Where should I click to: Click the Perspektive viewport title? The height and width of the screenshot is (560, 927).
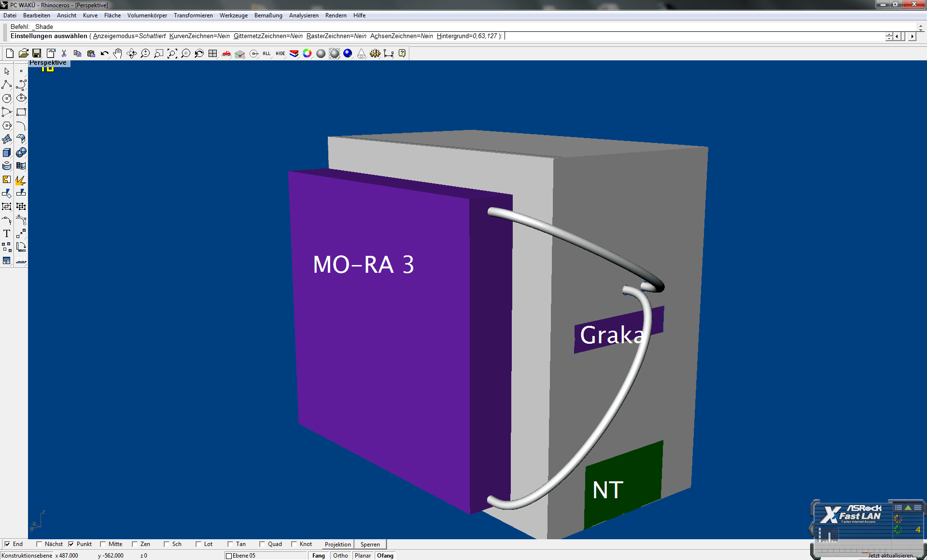pos(48,63)
